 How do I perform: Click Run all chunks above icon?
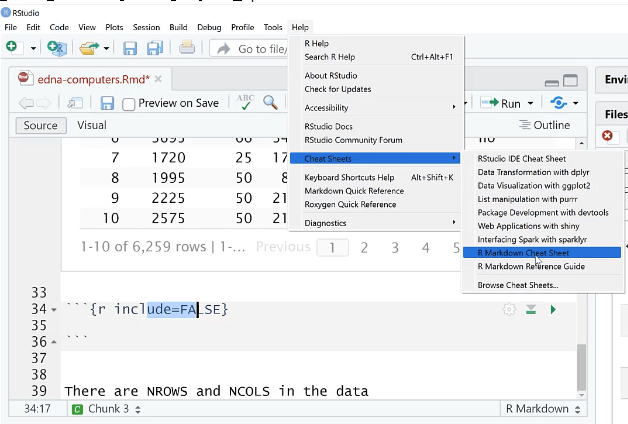click(531, 309)
